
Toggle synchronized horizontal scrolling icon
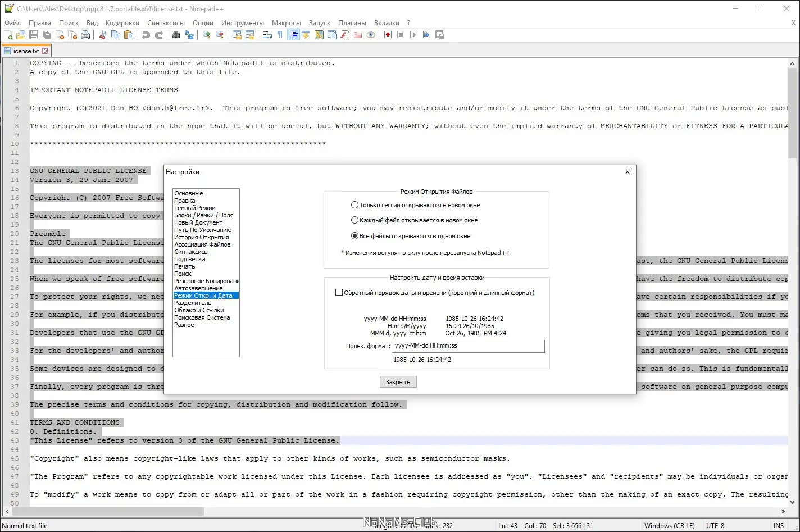[x=250, y=35]
